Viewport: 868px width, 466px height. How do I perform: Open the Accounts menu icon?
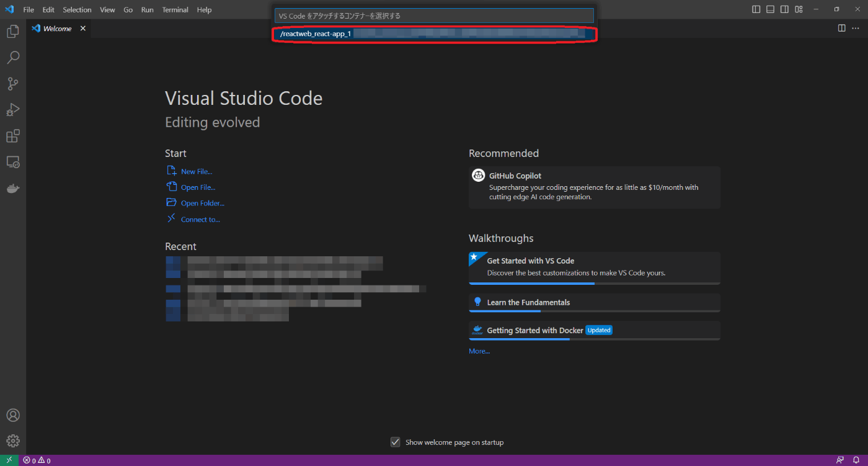[x=13, y=415]
